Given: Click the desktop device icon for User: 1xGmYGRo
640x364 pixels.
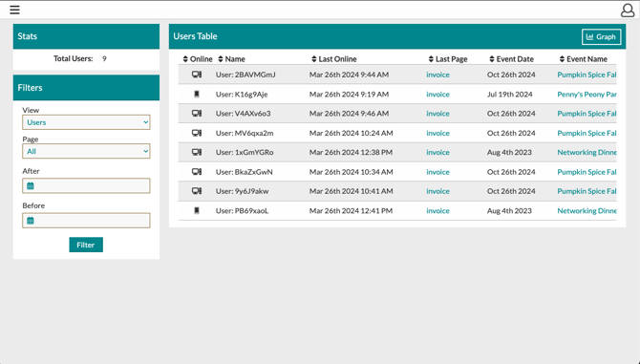Looking at the screenshot, I should (x=197, y=152).
